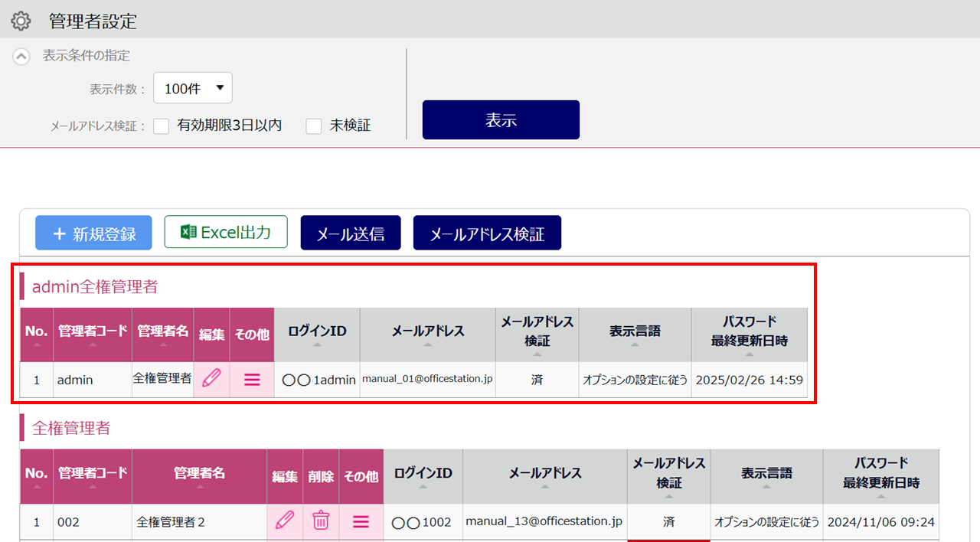This screenshot has height=542, width=980.
Task: Click the Excel icon on Excel出力 button
Action: 188,232
